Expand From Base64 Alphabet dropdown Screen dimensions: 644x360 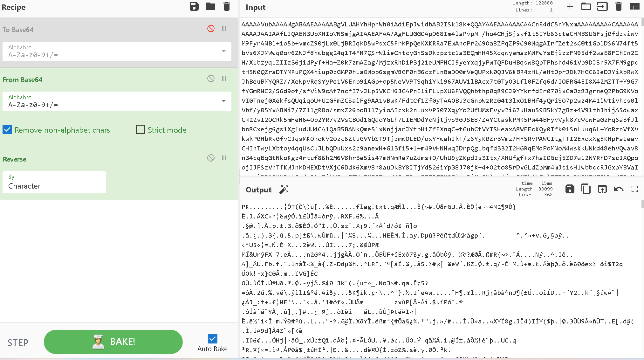(x=223, y=101)
